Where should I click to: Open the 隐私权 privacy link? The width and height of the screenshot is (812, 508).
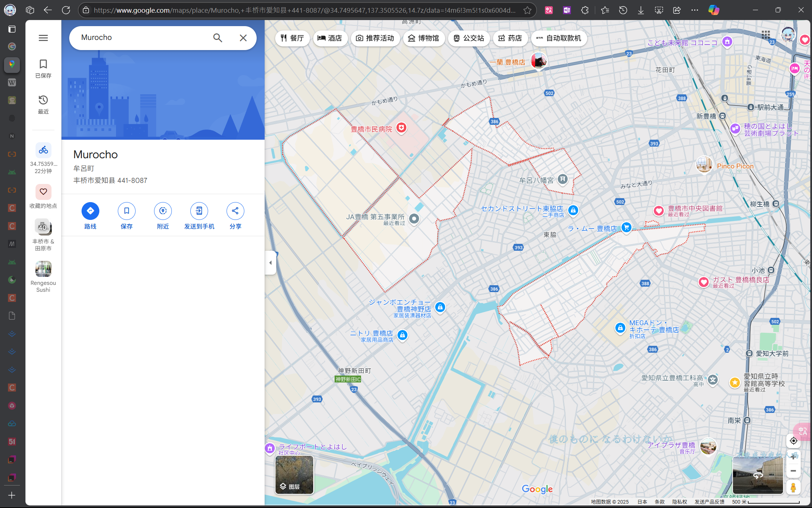tap(679, 502)
